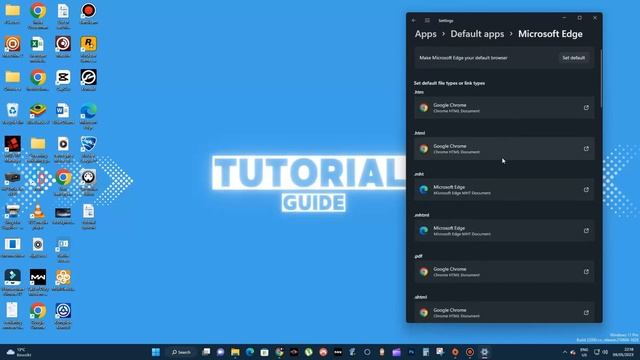
Task: Select the Word document file on desktop
Action: pos(63,114)
